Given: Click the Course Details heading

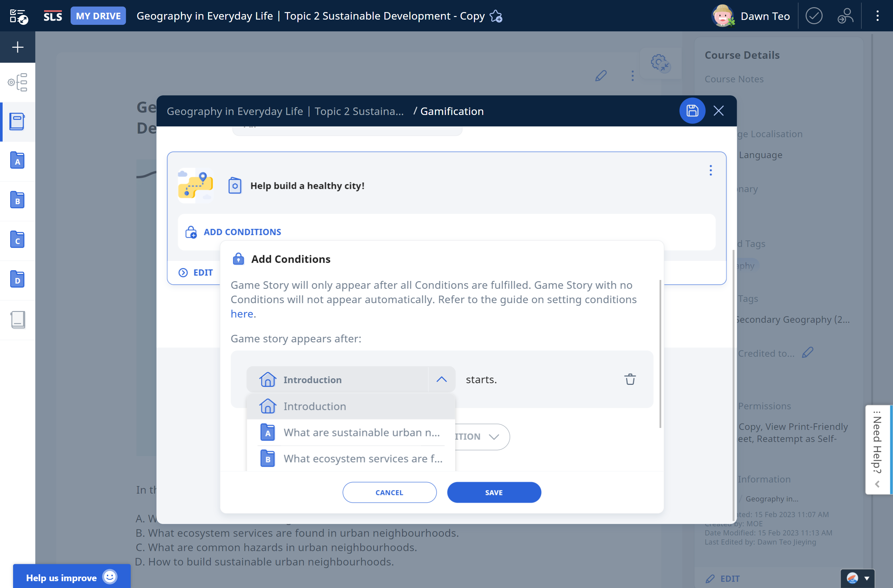Looking at the screenshot, I should 742,55.
